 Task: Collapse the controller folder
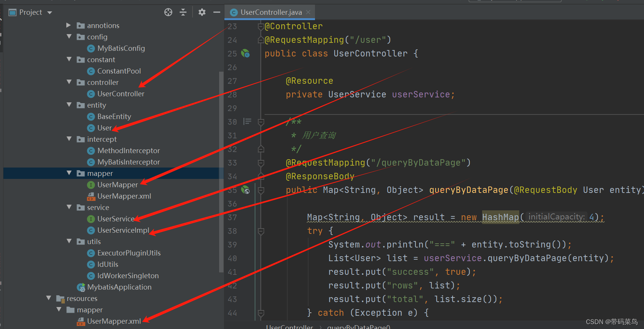click(69, 82)
